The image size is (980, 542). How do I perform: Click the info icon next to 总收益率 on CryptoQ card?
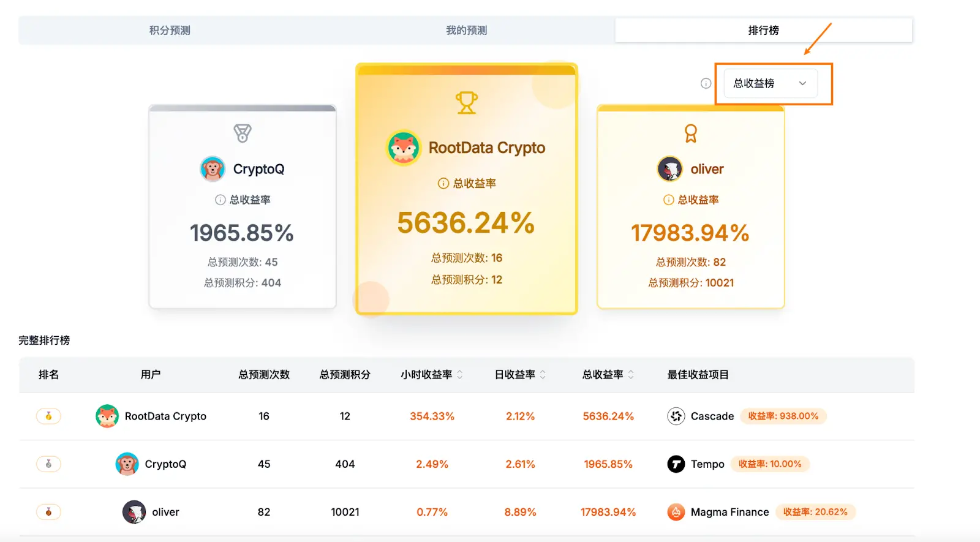click(x=221, y=200)
